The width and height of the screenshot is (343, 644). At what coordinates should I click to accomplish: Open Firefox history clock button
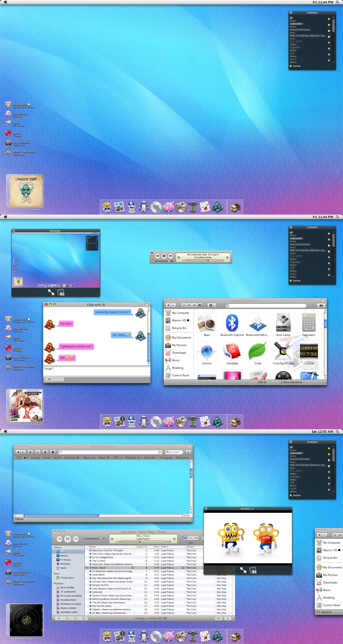(x=53, y=452)
